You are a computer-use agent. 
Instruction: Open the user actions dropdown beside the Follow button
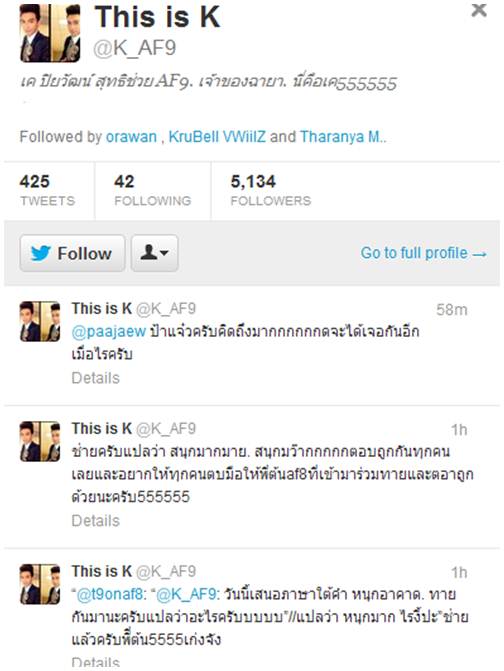click(x=154, y=253)
